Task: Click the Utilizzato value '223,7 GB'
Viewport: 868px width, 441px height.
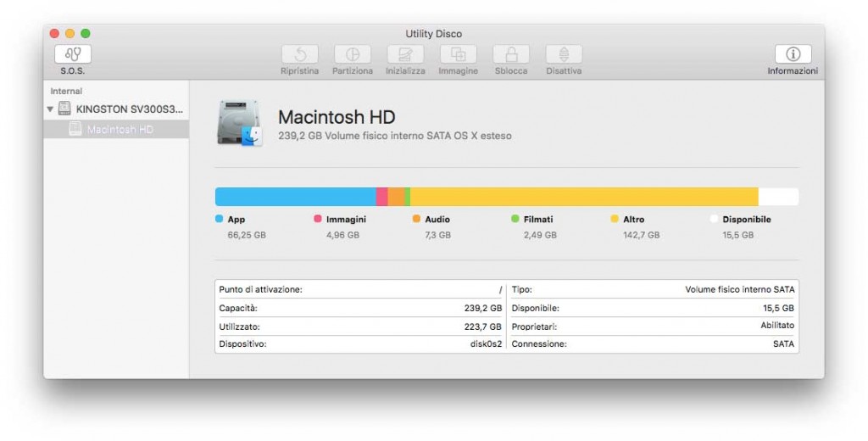Action: click(x=483, y=327)
